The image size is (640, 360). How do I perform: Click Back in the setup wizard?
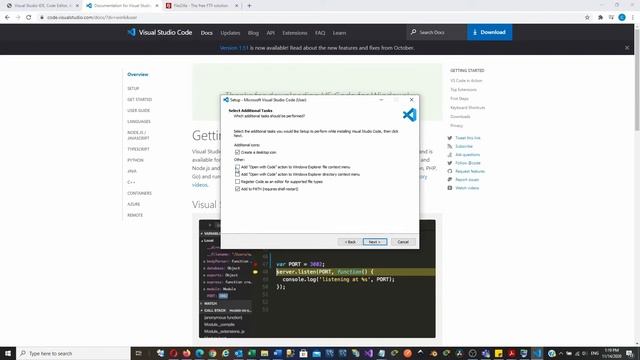350,242
